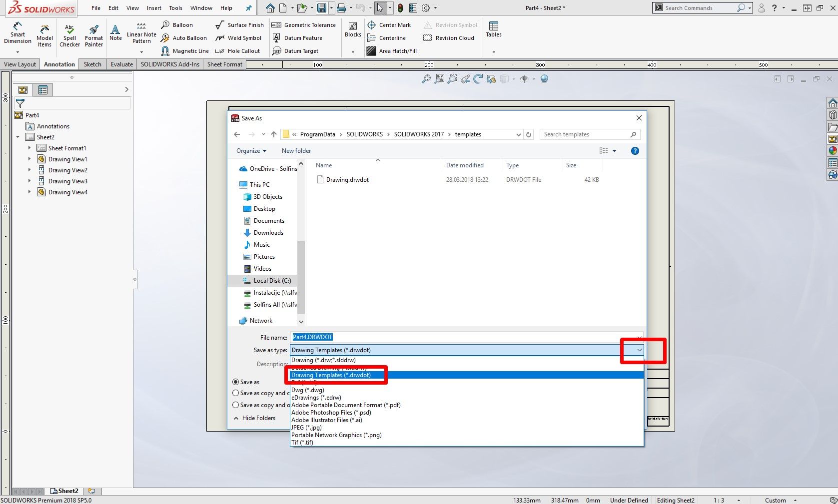Image resolution: width=838 pixels, height=504 pixels.
Task: Add a Surface Finish symbol
Action: [x=239, y=25]
